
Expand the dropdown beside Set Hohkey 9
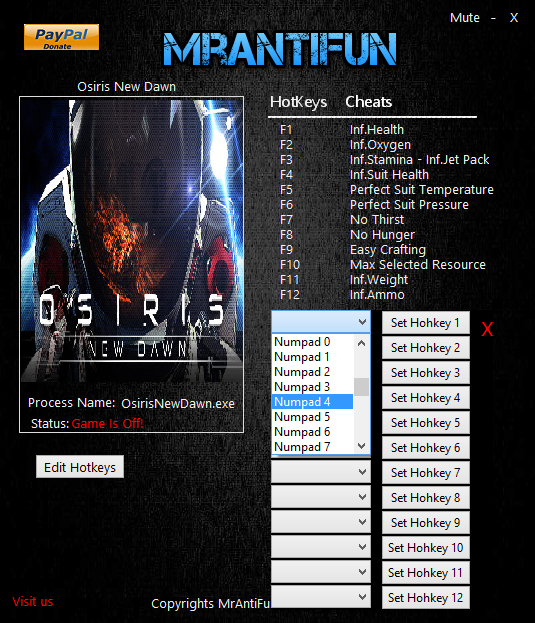point(321,522)
